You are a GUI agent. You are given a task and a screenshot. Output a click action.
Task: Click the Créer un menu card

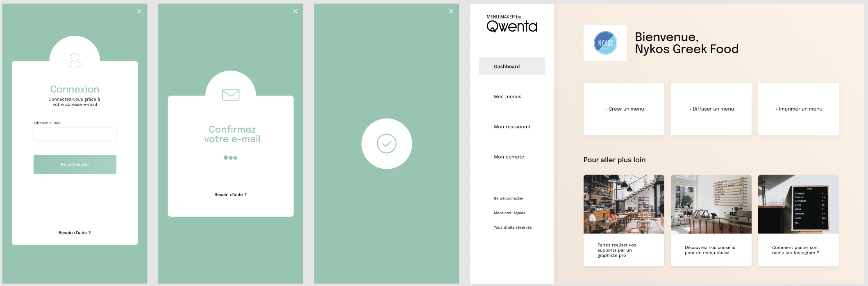624,109
